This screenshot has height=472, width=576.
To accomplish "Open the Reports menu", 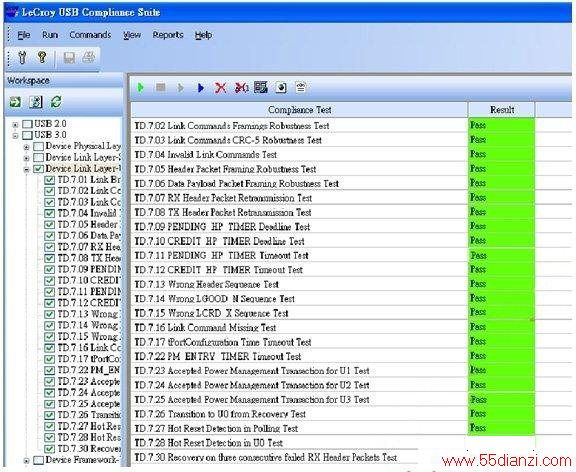I will pyautogui.click(x=168, y=35).
